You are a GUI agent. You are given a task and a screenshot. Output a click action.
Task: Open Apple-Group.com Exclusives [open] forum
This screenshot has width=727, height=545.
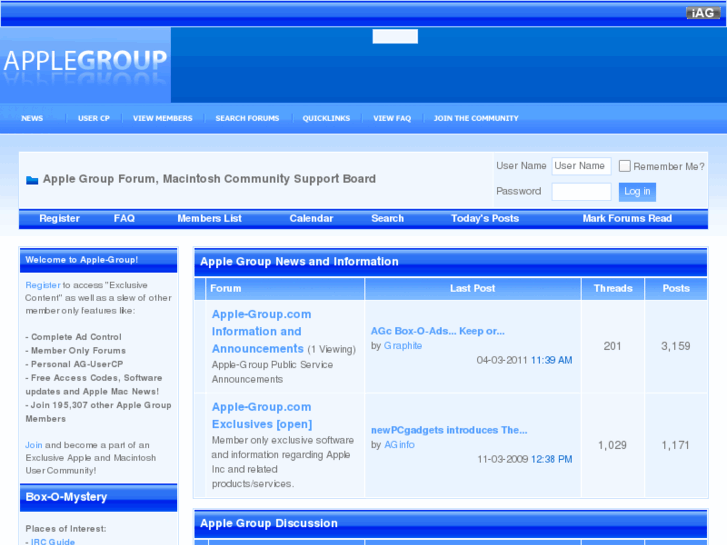point(262,416)
